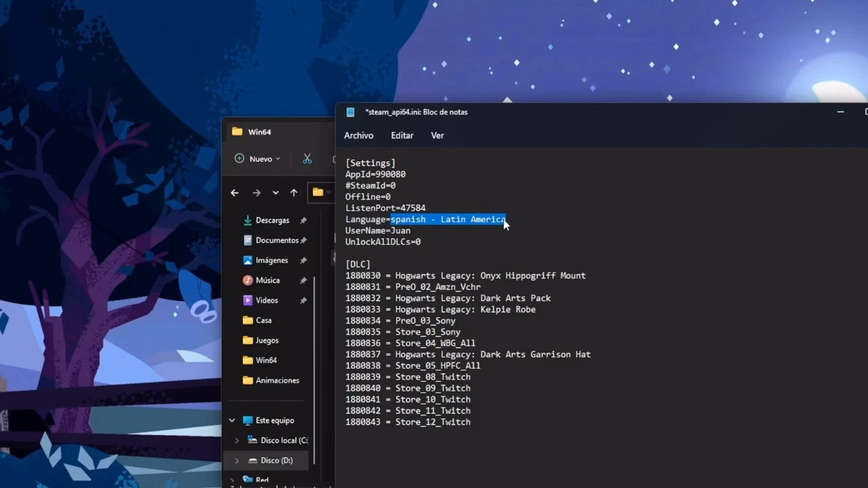This screenshot has height=488, width=868.
Task: Open recent locations dropdown in Explorer
Action: coord(275,193)
